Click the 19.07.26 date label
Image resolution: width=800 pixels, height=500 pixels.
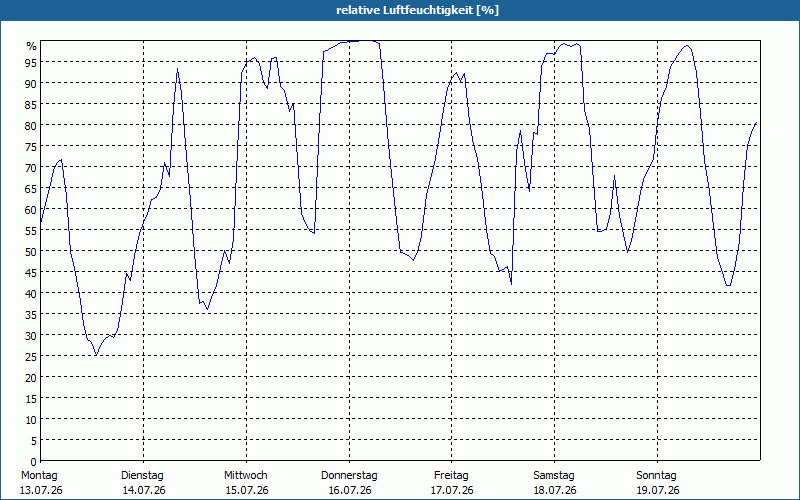658,490
